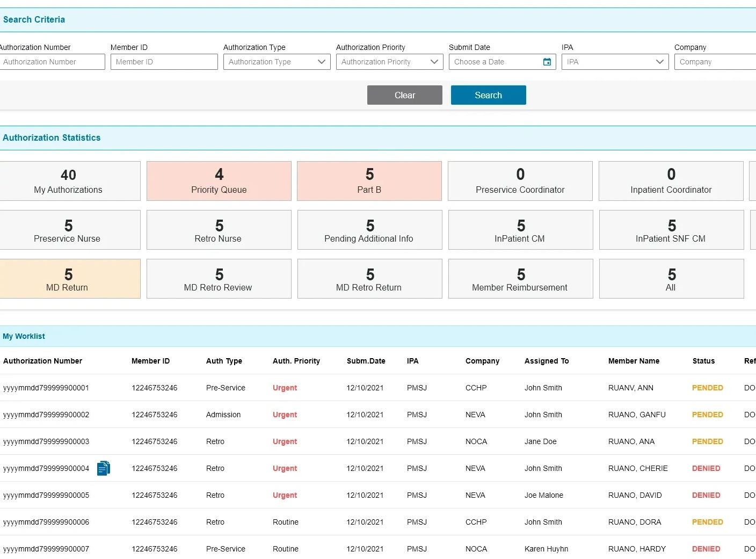Open the document icon beside authorization 900004
Viewport: 756px width, 559px height.
point(103,468)
